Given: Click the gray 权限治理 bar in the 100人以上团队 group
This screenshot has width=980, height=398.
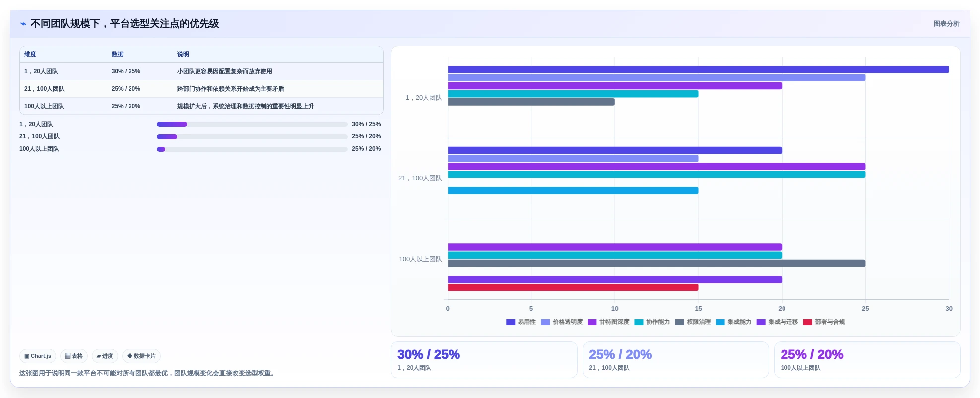Looking at the screenshot, I should tap(656, 264).
